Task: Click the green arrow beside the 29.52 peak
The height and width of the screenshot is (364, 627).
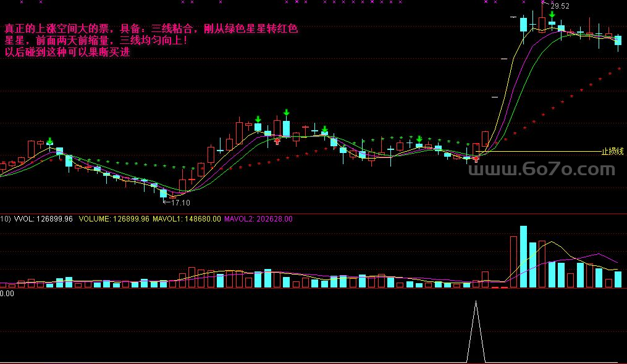Action: [552, 14]
